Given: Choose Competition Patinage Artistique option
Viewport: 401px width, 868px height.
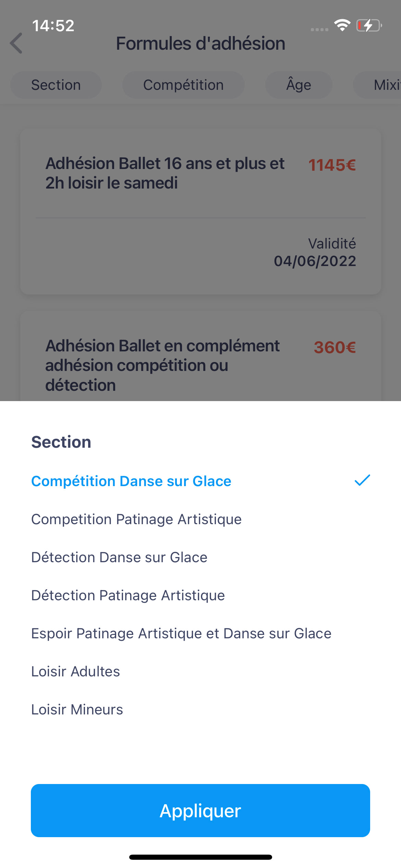Looking at the screenshot, I should point(136,519).
